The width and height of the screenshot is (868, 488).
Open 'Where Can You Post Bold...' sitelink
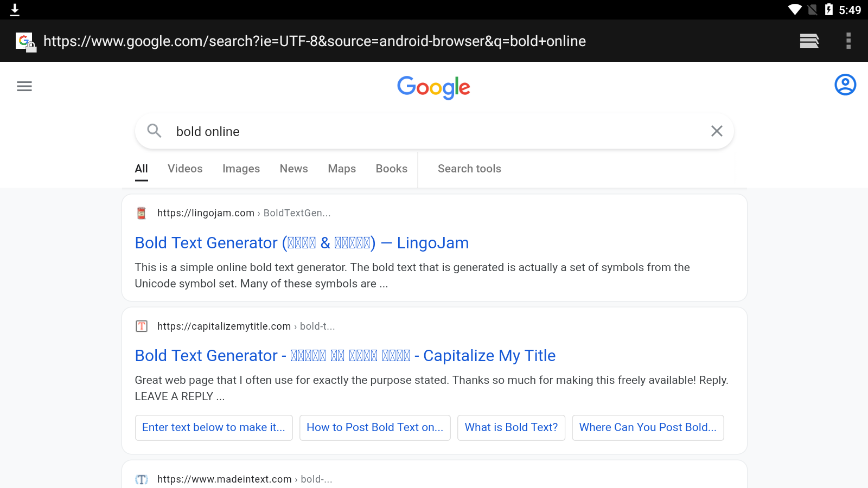tap(648, 428)
